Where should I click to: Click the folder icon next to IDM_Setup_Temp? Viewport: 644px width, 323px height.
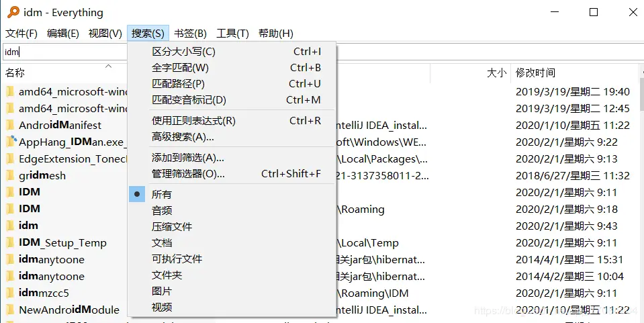[10, 242]
